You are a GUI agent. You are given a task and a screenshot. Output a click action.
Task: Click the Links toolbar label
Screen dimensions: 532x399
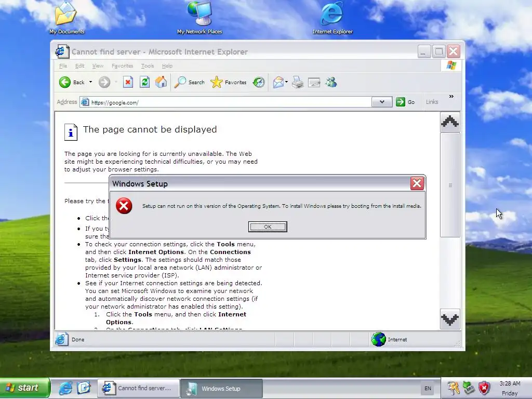coord(432,102)
